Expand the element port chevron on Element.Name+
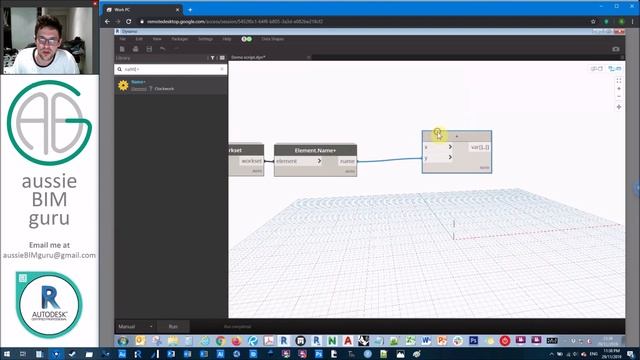The height and width of the screenshot is (360, 640). click(319, 161)
